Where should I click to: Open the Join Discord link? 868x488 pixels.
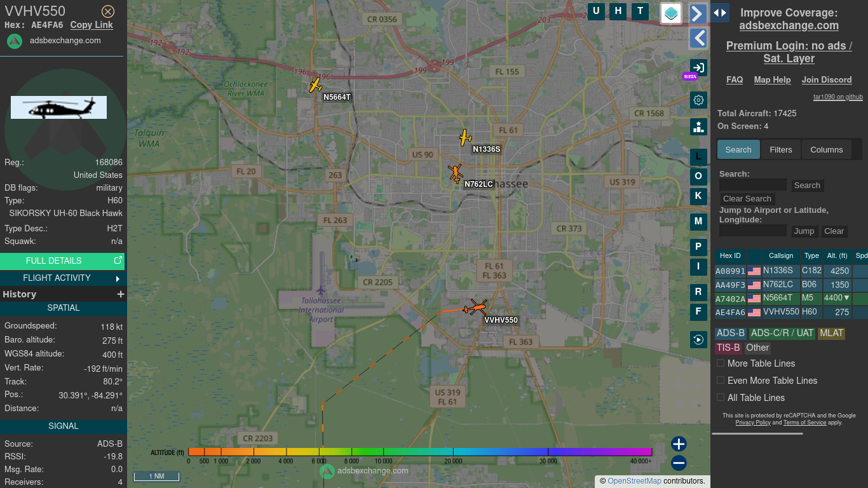[827, 79]
